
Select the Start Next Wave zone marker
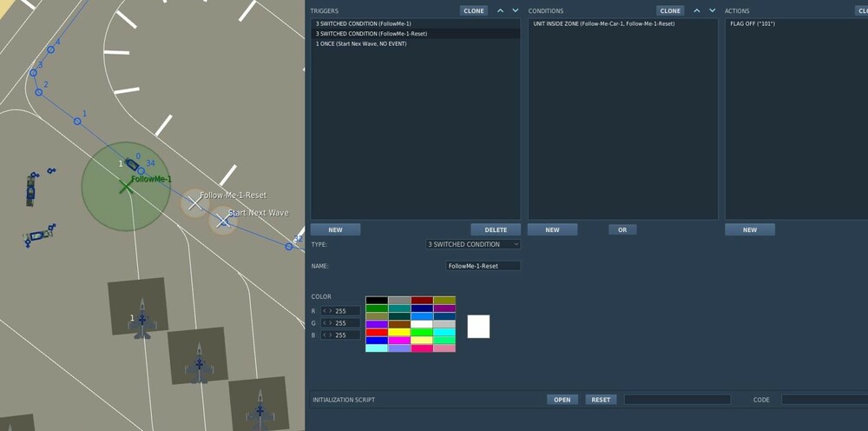coord(223,221)
